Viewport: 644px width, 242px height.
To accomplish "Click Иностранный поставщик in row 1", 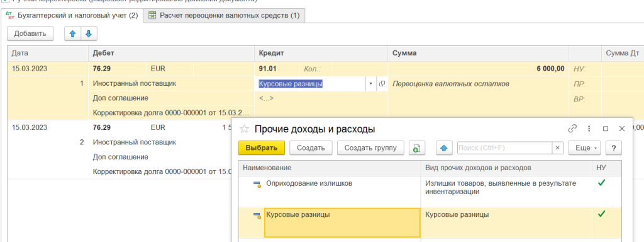I will pyautogui.click(x=135, y=84).
